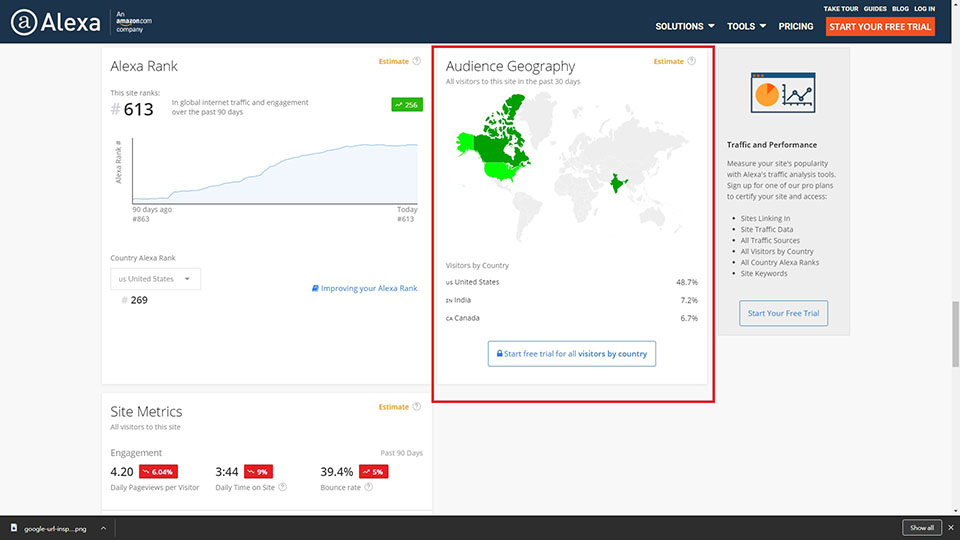Click the Site Metrics heading

(x=146, y=411)
